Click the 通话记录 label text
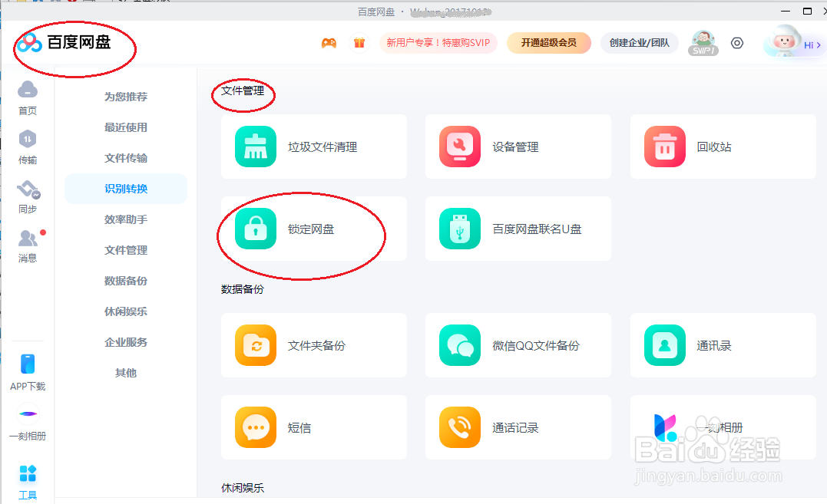This screenshot has width=827, height=504. tap(515, 427)
